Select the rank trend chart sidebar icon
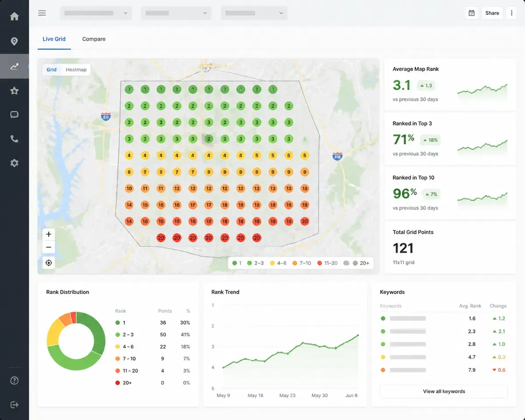The width and height of the screenshot is (525, 420). click(x=14, y=66)
